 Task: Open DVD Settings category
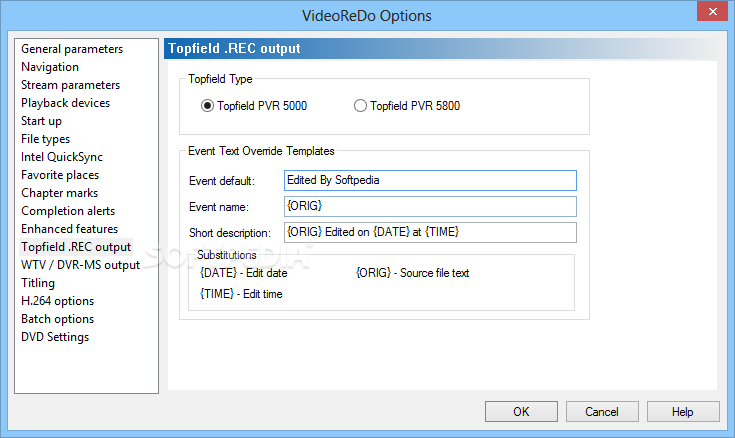55,337
